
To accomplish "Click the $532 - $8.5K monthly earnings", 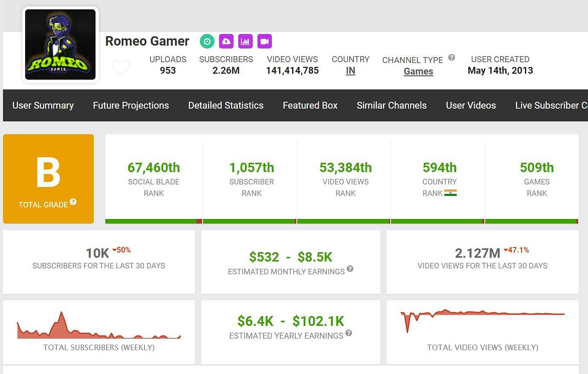I will coord(291,257).
